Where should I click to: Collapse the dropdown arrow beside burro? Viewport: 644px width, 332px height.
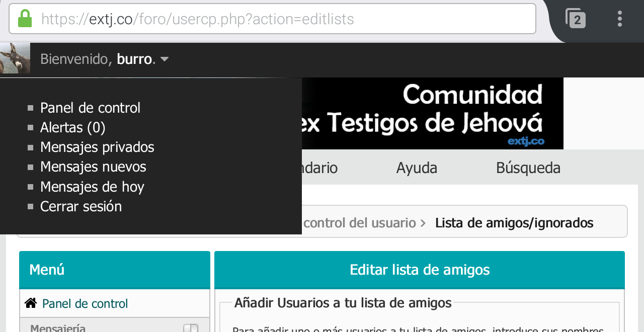coord(164,59)
